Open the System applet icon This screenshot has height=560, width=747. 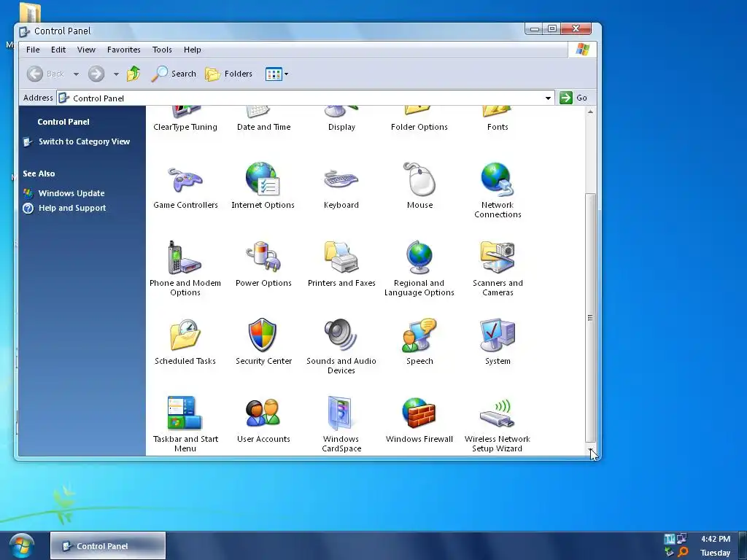(x=498, y=335)
